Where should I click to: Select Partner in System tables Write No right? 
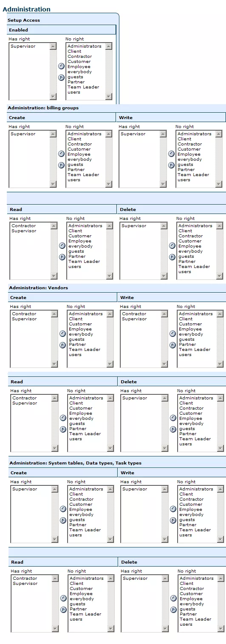click(188, 525)
